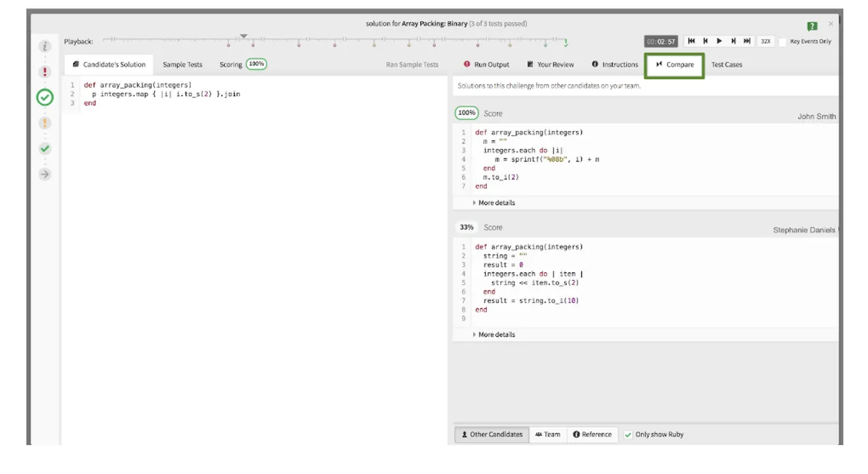
Task: Click the Team button
Action: click(x=548, y=435)
